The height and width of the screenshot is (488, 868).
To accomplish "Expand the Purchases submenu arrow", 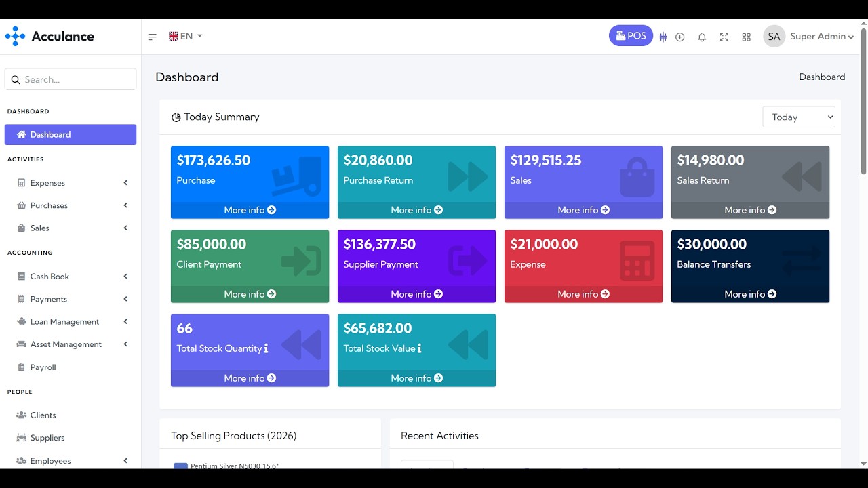I will click(125, 205).
